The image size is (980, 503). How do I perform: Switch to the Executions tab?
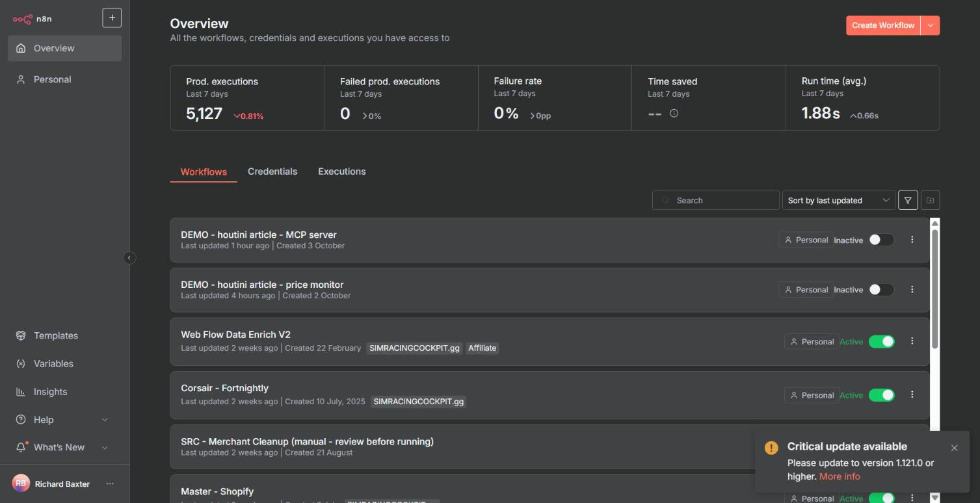click(x=342, y=172)
